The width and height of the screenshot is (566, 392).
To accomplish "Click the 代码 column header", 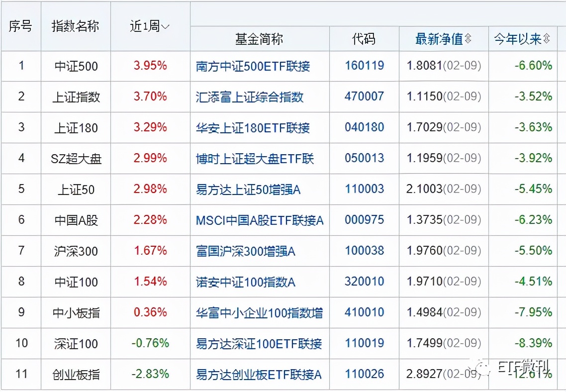I will [x=364, y=39].
